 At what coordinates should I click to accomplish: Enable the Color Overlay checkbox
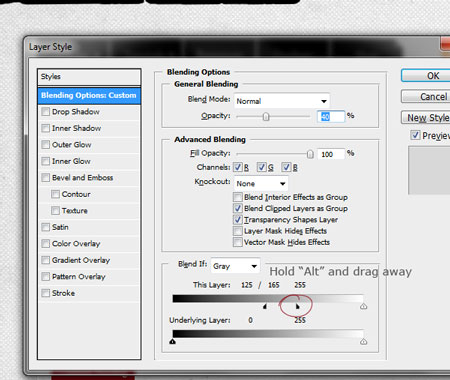click(x=46, y=244)
